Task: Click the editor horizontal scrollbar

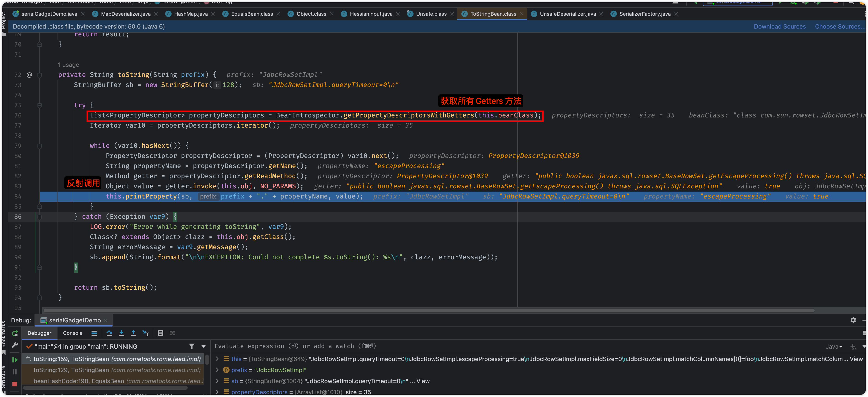Action: 429,310
